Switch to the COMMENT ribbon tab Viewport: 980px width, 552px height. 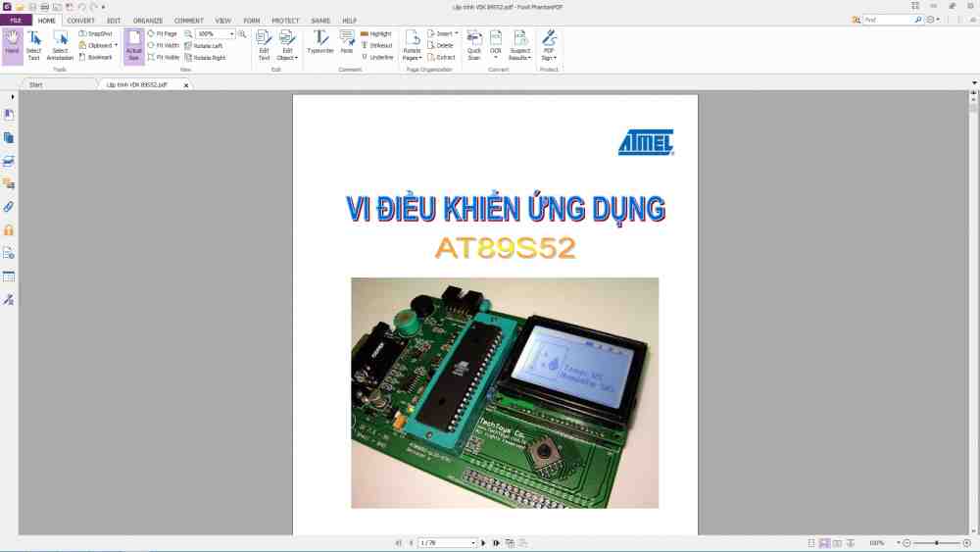[189, 21]
